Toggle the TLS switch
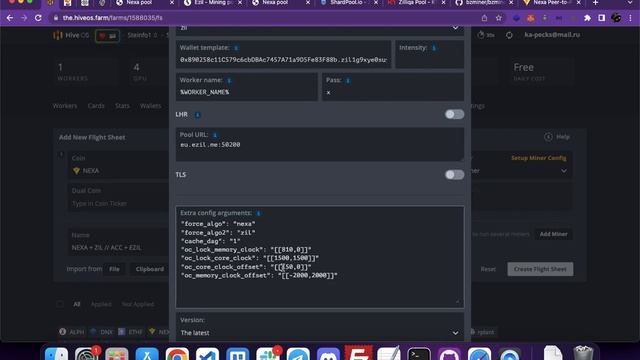640x360 pixels. (x=454, y=175)
